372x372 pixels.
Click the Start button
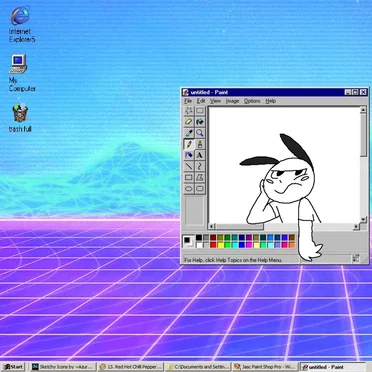(13, 367)
